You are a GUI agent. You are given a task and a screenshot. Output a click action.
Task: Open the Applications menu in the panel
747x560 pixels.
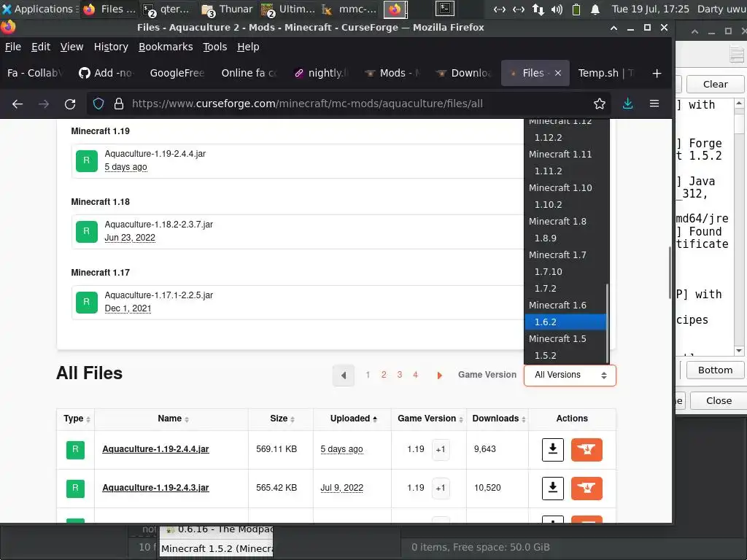(x=40, y=9)
